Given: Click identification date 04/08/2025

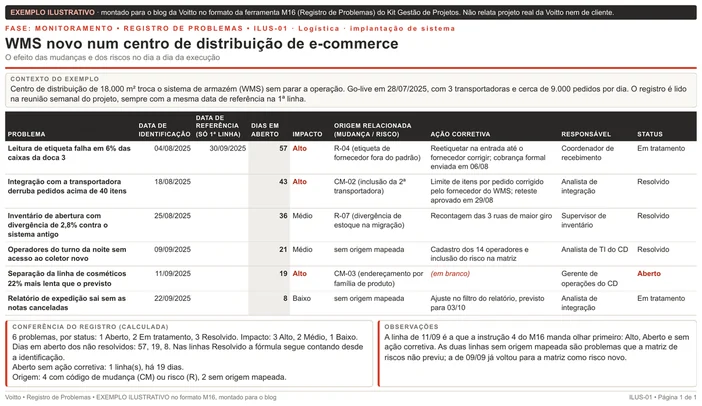Looking at the screenshot, I should 172,148.
